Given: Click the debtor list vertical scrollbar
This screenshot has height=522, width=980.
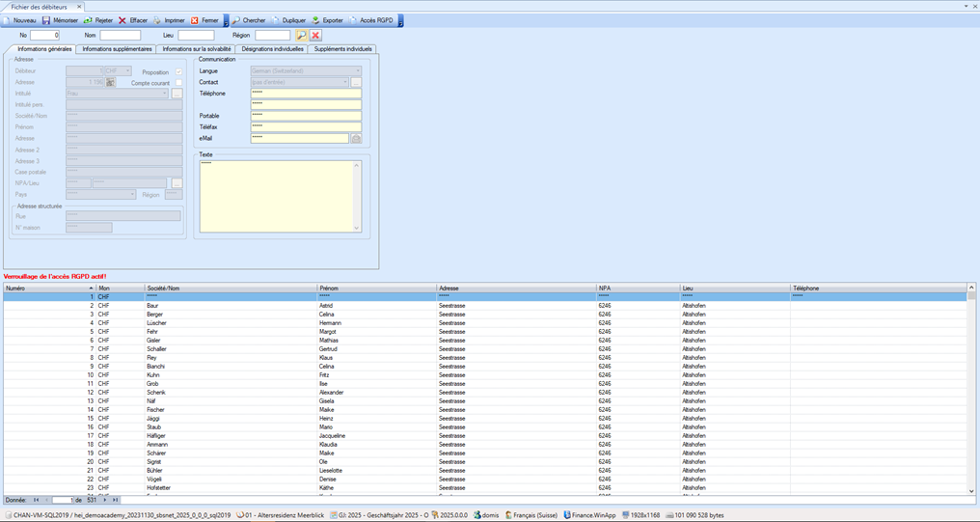Looking at the screenshot, I should [971, 386].
